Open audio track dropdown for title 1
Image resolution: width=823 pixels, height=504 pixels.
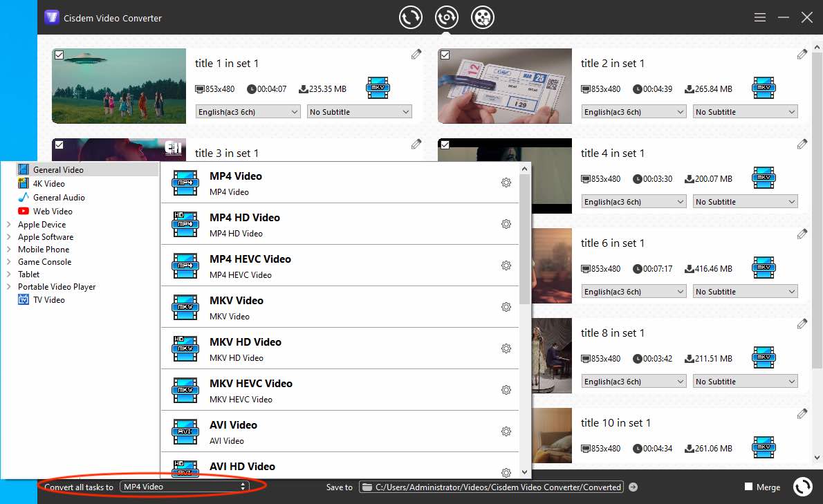248,112
